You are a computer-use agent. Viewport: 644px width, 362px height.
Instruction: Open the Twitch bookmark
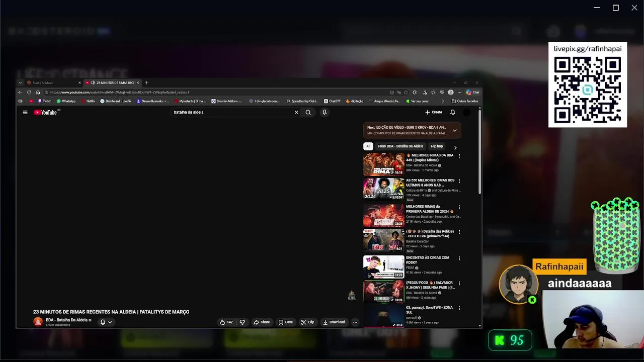point(44,101)
